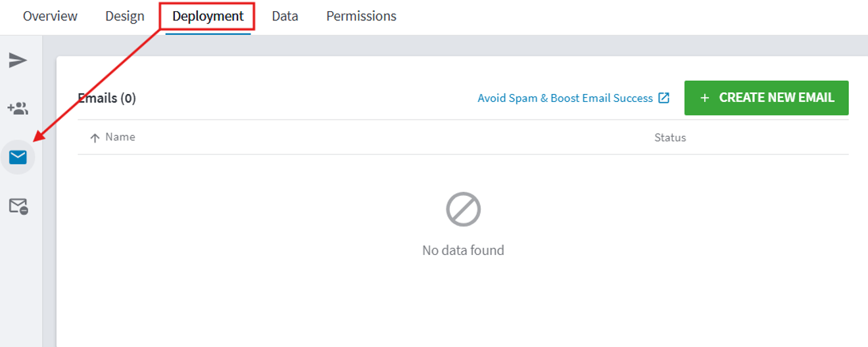Open the envelope with minus sidebar icon
The height and width of the screenshot is (347, 868).
[18, 206]
